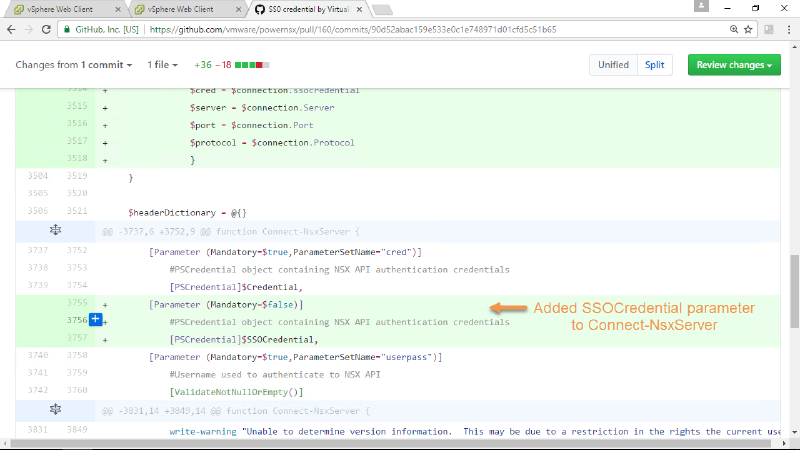The width and height of the screenshot is (800, 450).
Task: Expand hunk above line 3831
Action: (x=55, y=410)
